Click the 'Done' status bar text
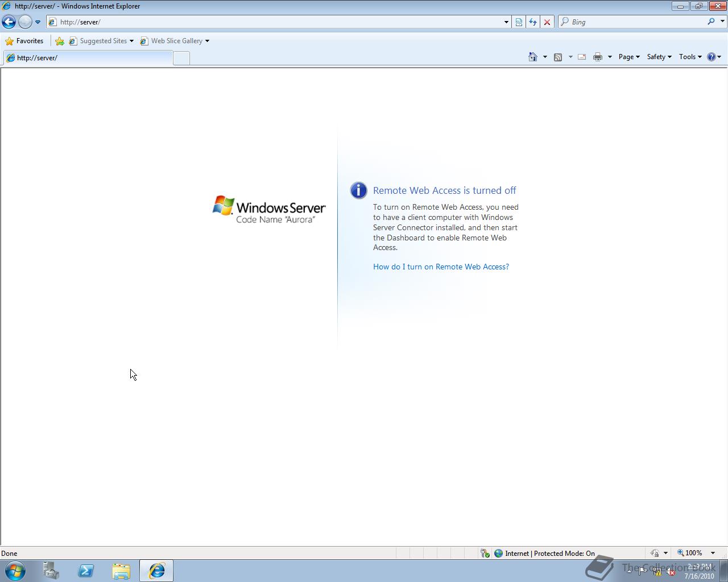 click(x=9, y=554)
